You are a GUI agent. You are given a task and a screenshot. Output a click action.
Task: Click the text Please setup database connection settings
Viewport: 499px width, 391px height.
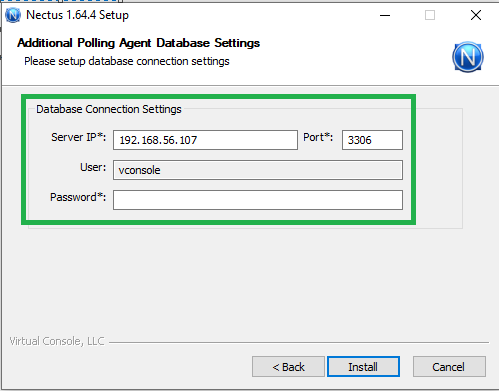point(127,61)
